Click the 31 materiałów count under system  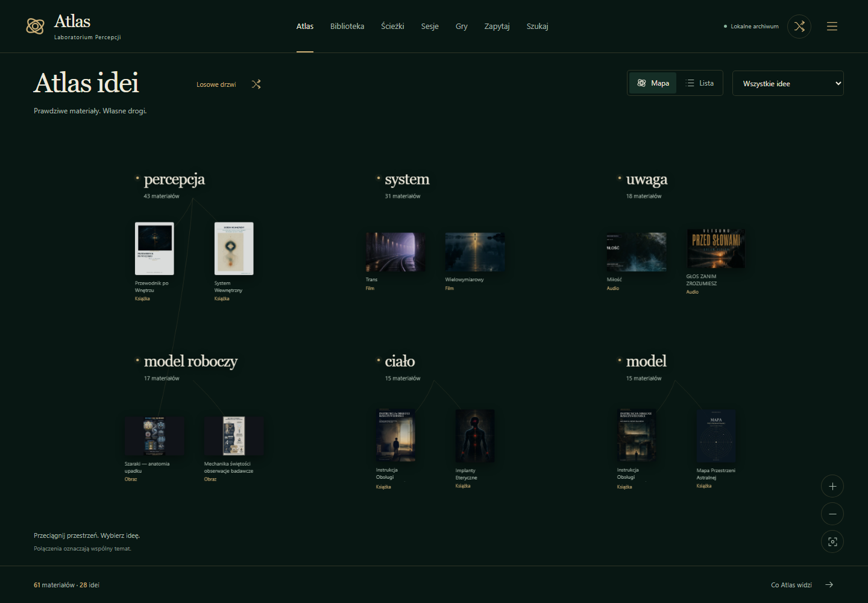(x=403, y=196)
